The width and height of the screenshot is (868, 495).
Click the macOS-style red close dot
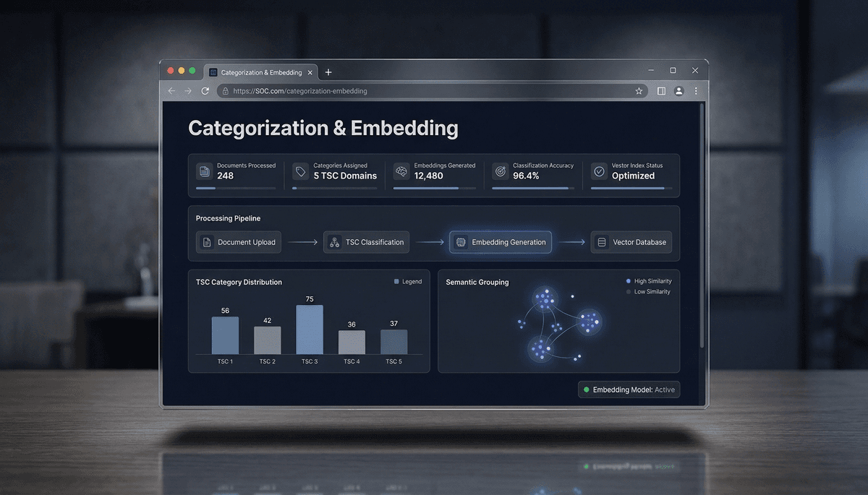(171, 71)
